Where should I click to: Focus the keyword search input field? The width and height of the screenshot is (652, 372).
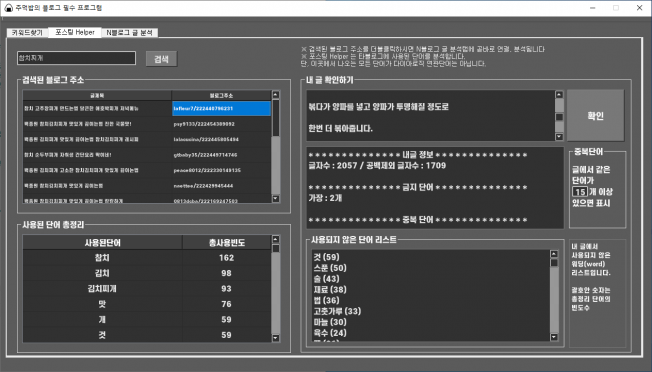[77, 58]
